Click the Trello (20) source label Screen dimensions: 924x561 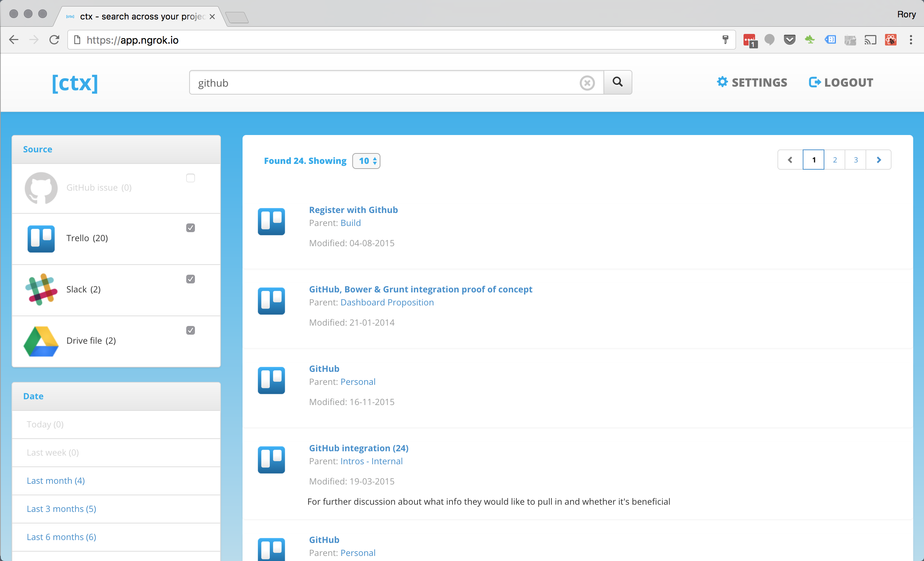87,238
